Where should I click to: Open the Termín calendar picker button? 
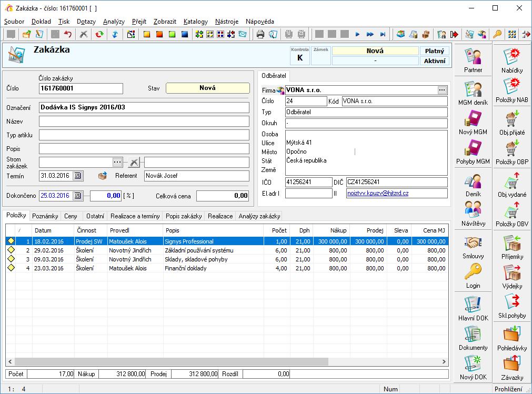[78, 176]
